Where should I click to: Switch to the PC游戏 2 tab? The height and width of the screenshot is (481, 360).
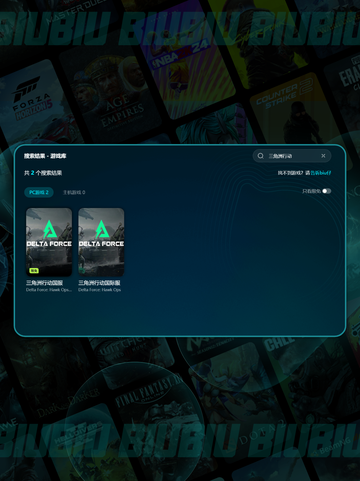tap(39, 192)
